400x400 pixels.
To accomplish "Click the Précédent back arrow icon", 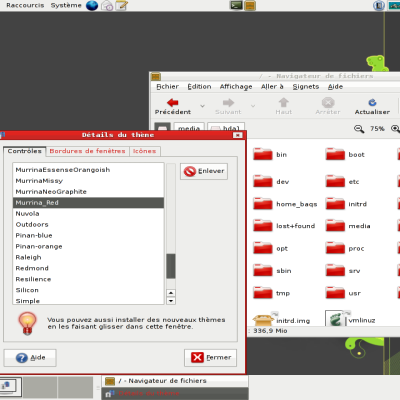I will click(173, 102).
